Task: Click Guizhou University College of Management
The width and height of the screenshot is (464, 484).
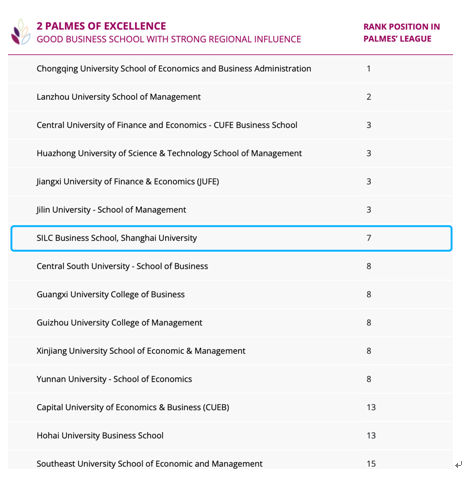Action: (119, 323)
